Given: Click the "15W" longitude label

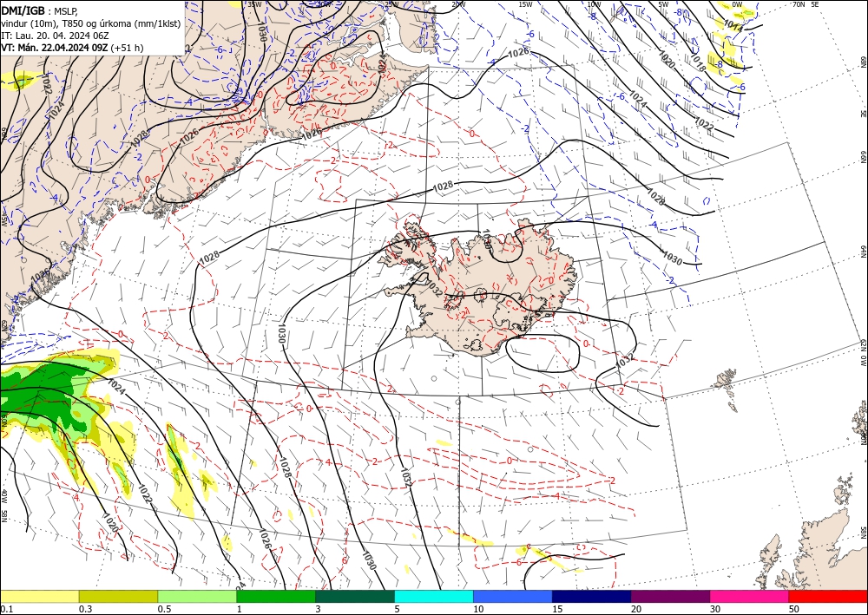Looking at the screenshot, I should (525, 4).
